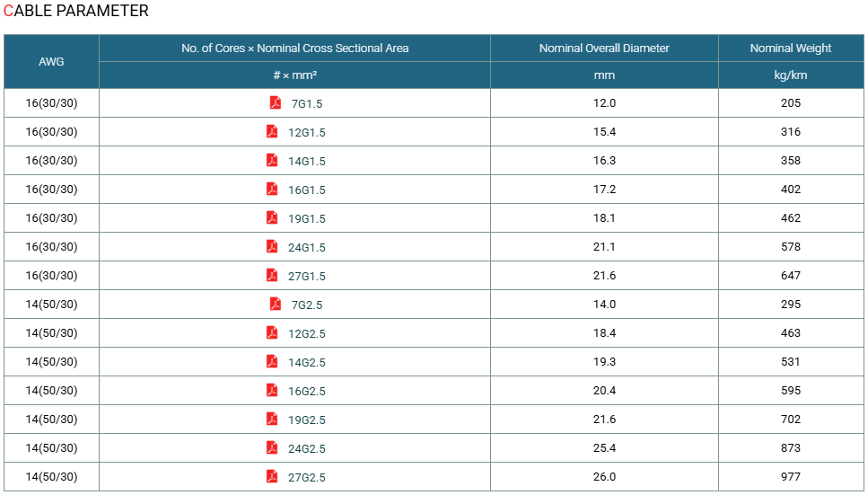
Task: Open the 19G1.5 datasheet link
Action: tap(307, 219)
